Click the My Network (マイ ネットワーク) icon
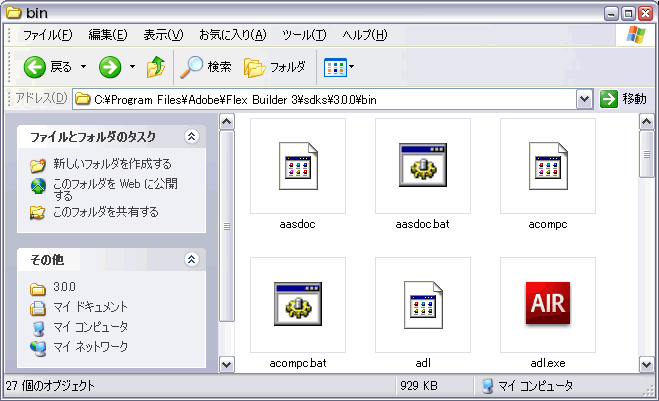The width and height of the screenshot is (659, 401). click(x=38, y=348)
